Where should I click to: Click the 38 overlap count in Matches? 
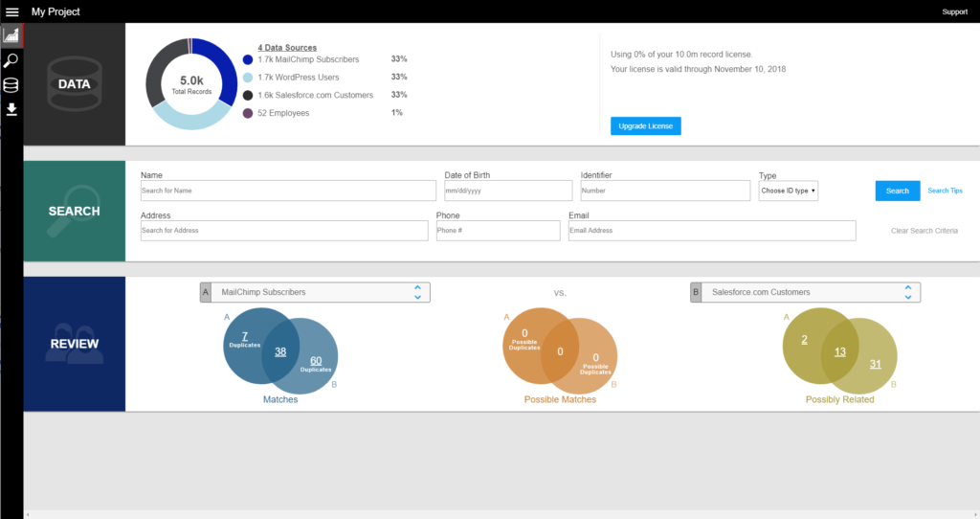(x=280, y=352)
